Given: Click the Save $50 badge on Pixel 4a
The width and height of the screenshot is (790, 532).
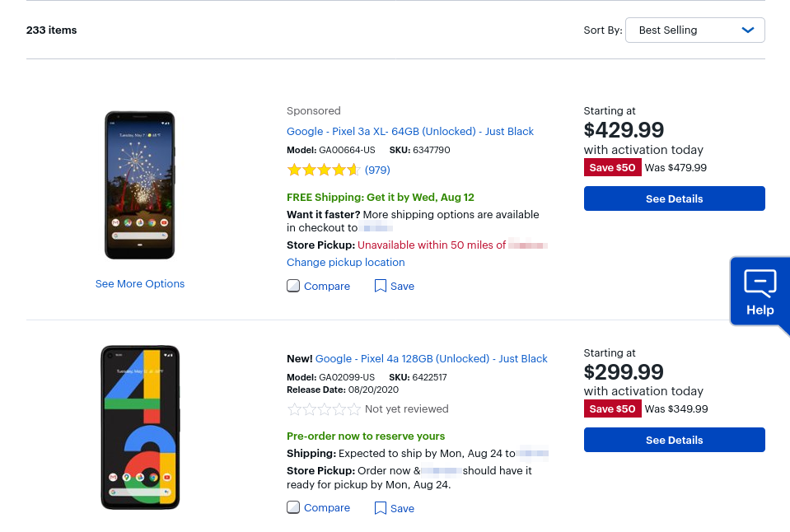Looking at the screenshot, I should (x=612, y=408).
